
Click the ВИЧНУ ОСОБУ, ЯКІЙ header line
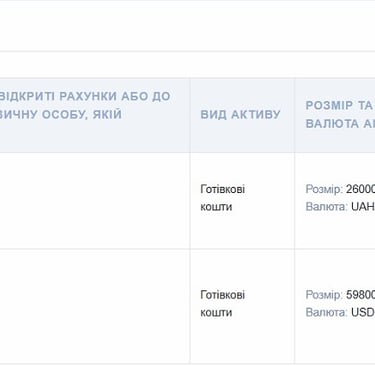[x=61, y=114]
